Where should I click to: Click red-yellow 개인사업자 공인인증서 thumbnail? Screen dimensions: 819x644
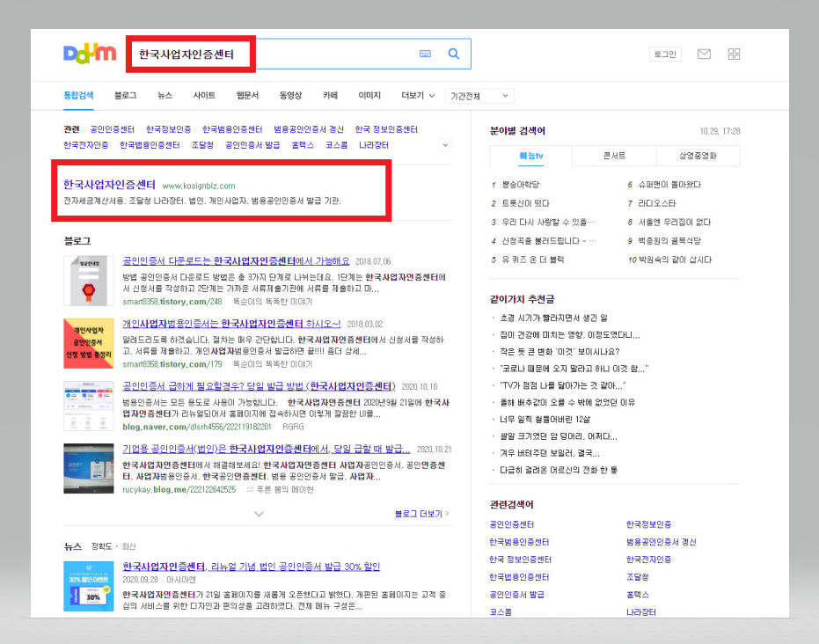click(88, 343)
